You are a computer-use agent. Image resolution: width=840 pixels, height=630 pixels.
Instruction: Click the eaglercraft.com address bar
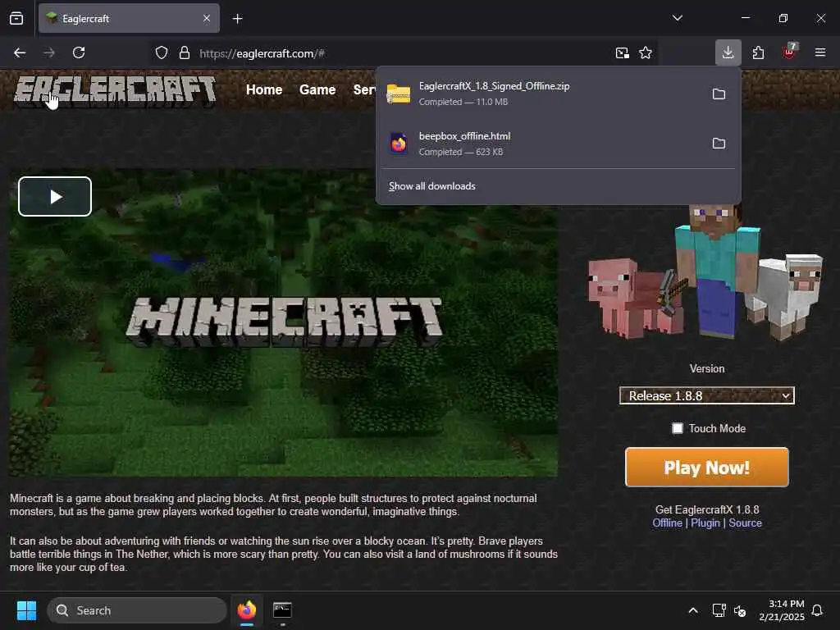(x=402, y=53)
